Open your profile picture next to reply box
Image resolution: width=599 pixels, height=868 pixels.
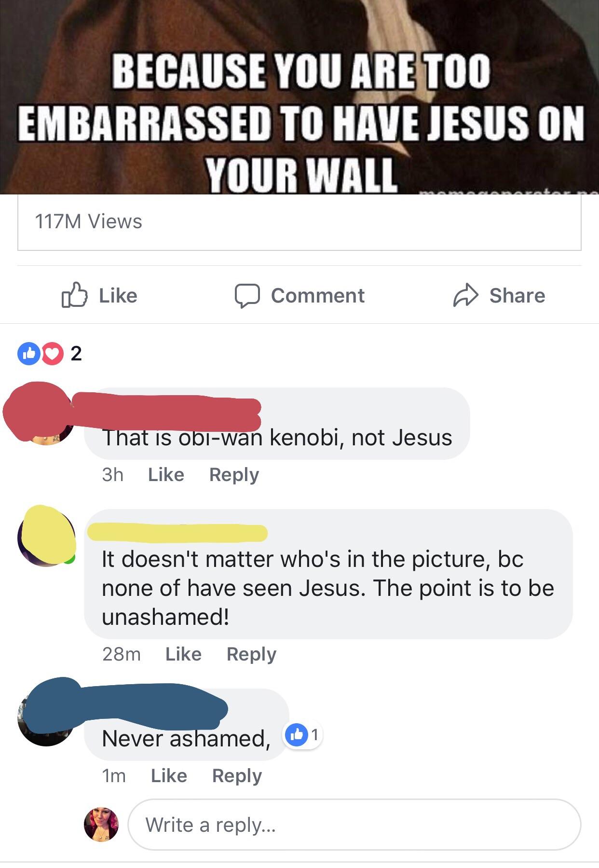click(101, 824)
